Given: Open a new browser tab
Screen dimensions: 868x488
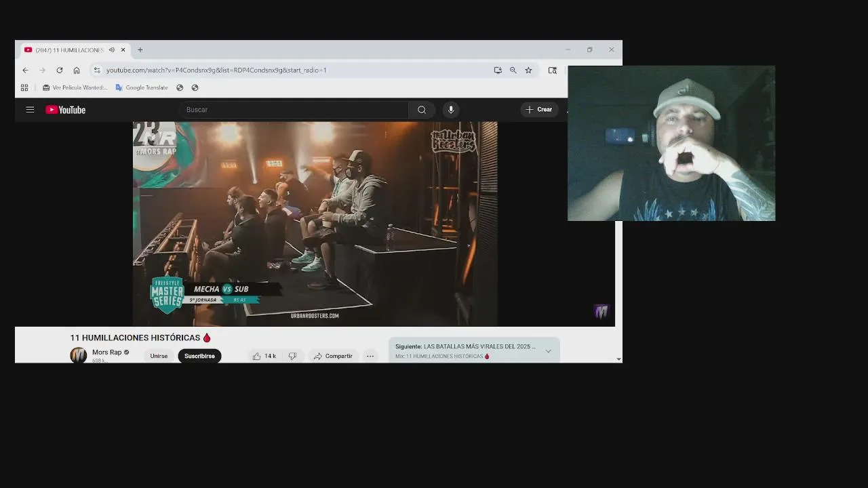Looking at the screenshot, I should click(x=140, y=49).
